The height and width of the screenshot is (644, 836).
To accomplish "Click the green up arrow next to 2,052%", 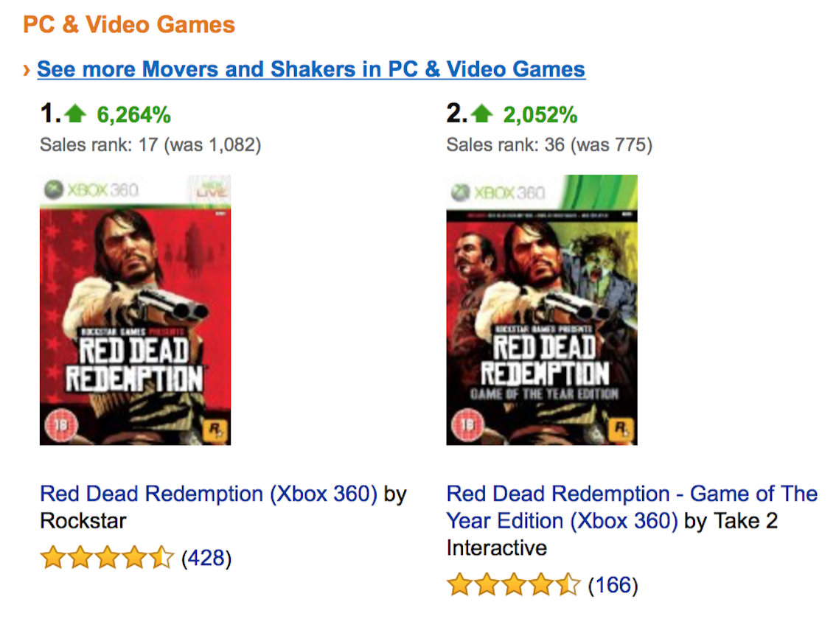I will coord(484,113).
